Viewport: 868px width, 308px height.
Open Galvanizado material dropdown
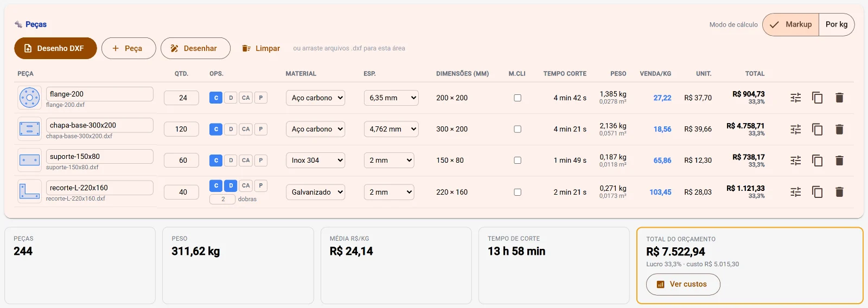coord(316,192)
